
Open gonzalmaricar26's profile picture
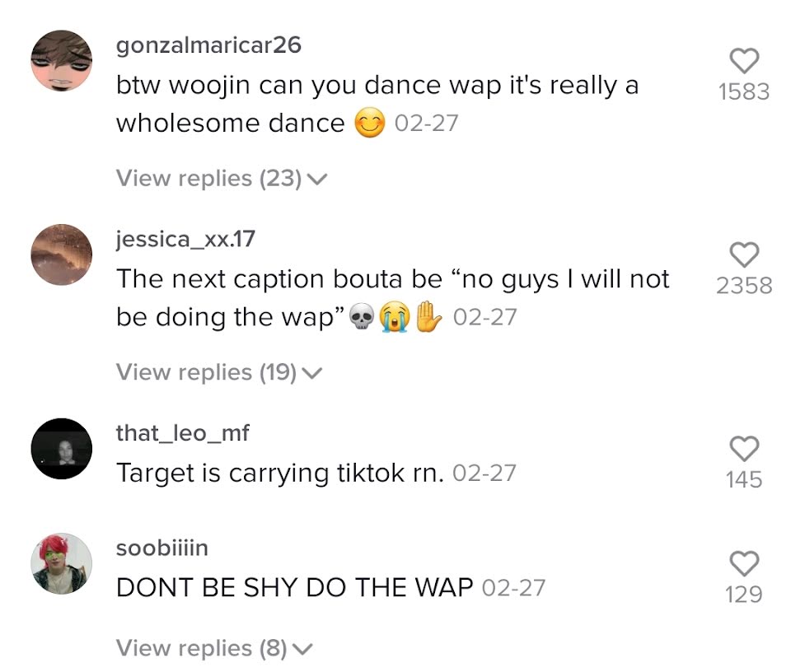62,60
